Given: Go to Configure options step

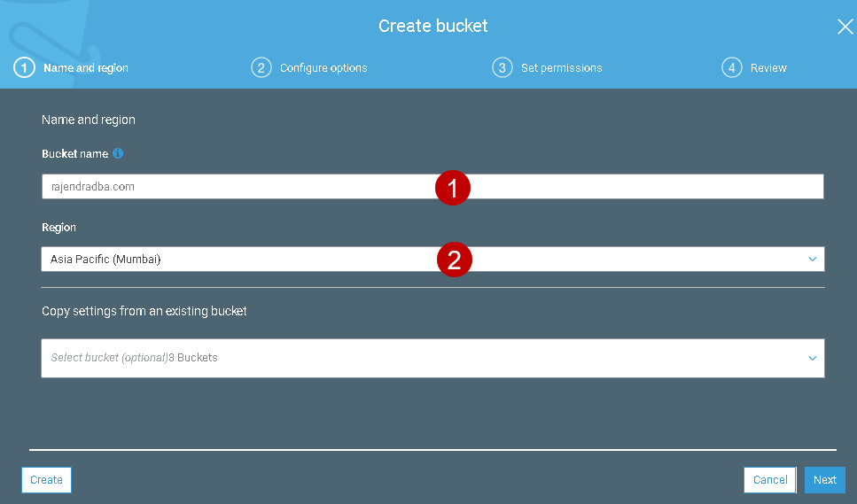Looking at the screenshot, I should tap(323, 68).
